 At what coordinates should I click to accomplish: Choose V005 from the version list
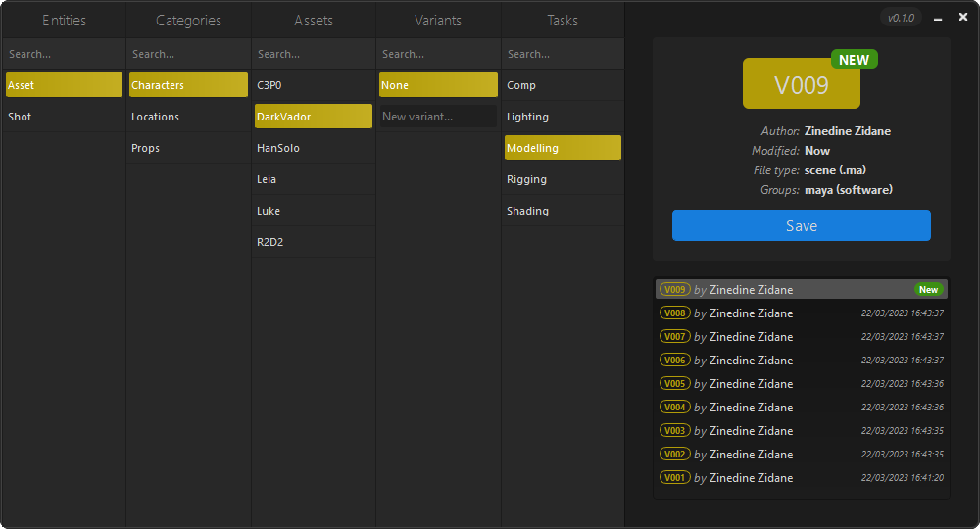click(x=801, y=384)
